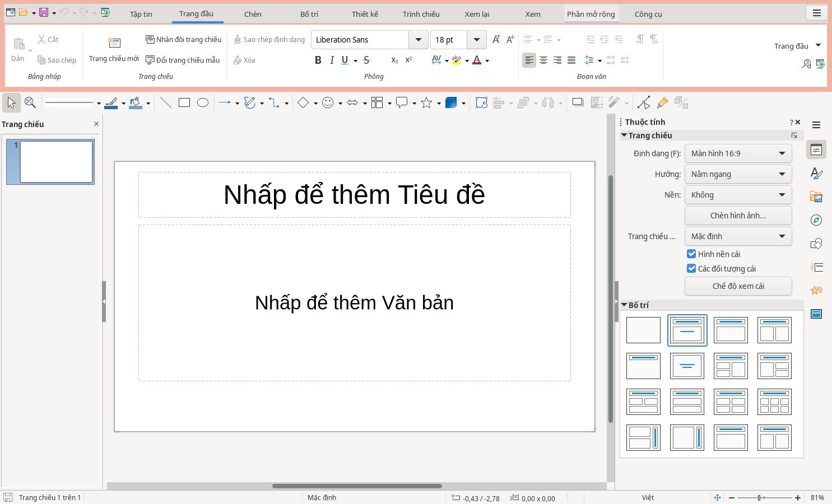Select the Rectangle drawing tool
832x504 pixels.
(x=184, y=102)
